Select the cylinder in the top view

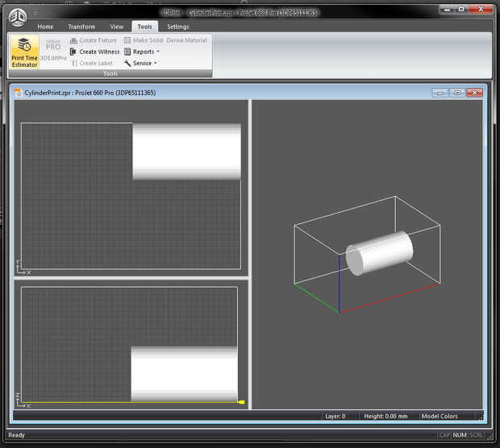[x=186, y=151]
